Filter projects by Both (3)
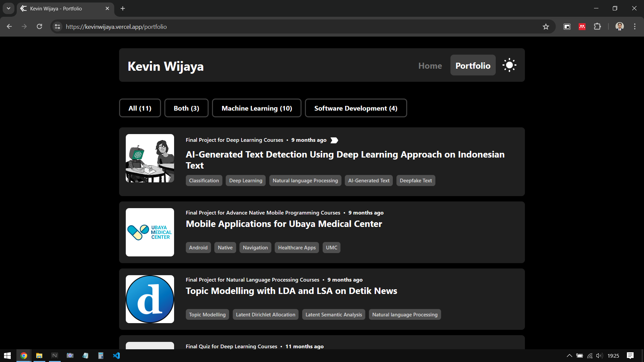 point(186,108)
